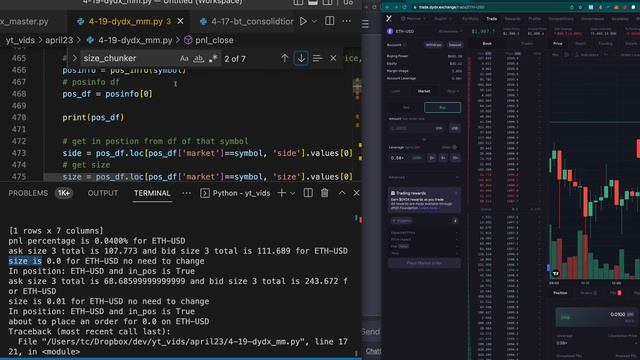Image resolution: width=640 pixels, height=360 pixels.
Task: Maximize the panel size chevron
Action: click(x=342, y=193)
